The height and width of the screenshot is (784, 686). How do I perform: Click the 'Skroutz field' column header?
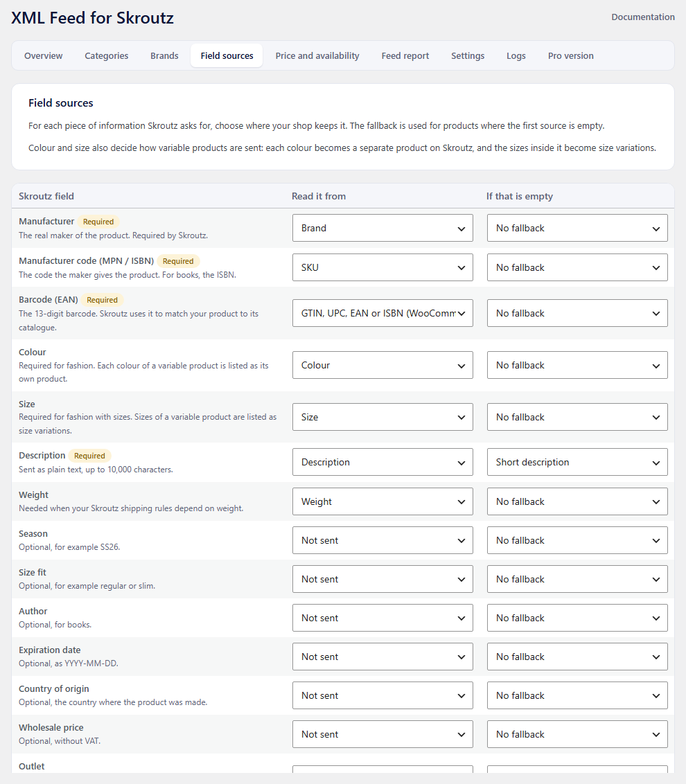coord(46,196)
